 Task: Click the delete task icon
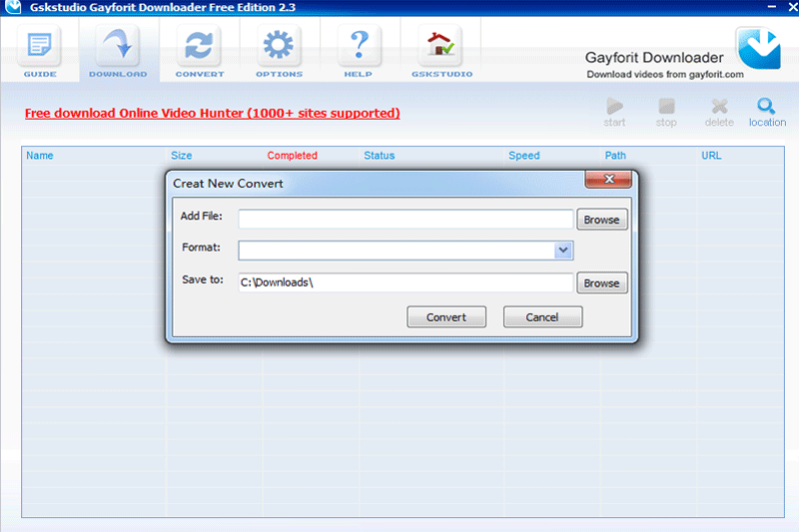tap(719, 107)
